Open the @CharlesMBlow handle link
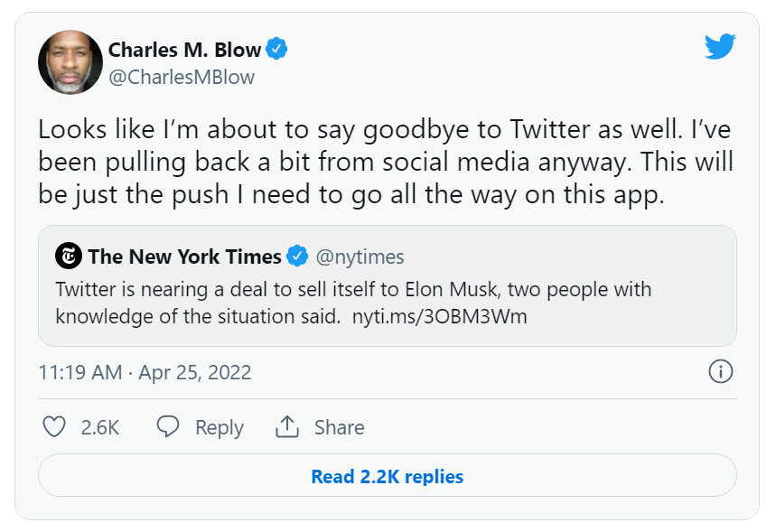The height and width of the screenshot is (532, 776). click(182, 77)
